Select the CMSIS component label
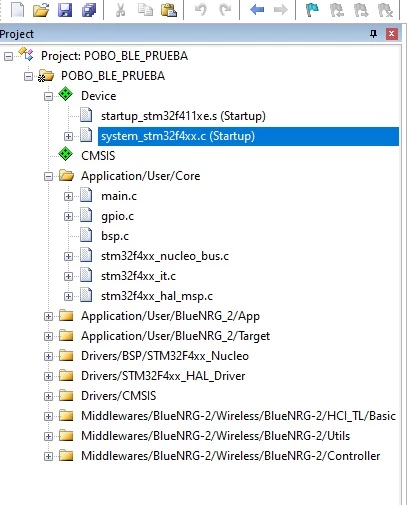407x505 pixels. pyautogui.click(x=98, y=156)
